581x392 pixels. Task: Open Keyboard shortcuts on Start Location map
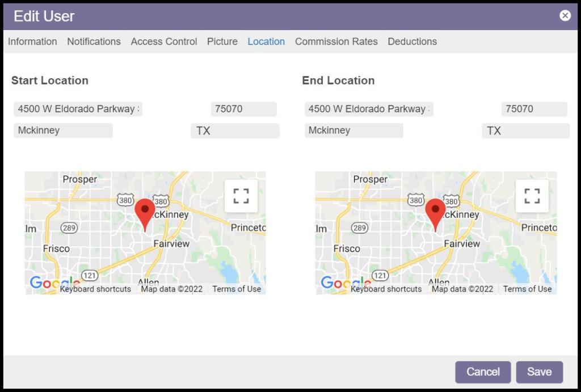pyautogui.click(x=95, y=289)
